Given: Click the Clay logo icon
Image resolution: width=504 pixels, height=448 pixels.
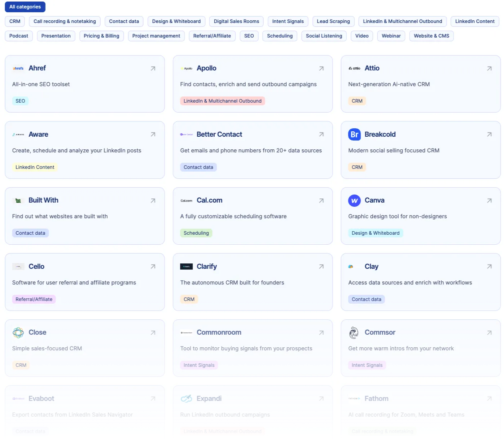Looking at the screenshot, I should point(351,267).
